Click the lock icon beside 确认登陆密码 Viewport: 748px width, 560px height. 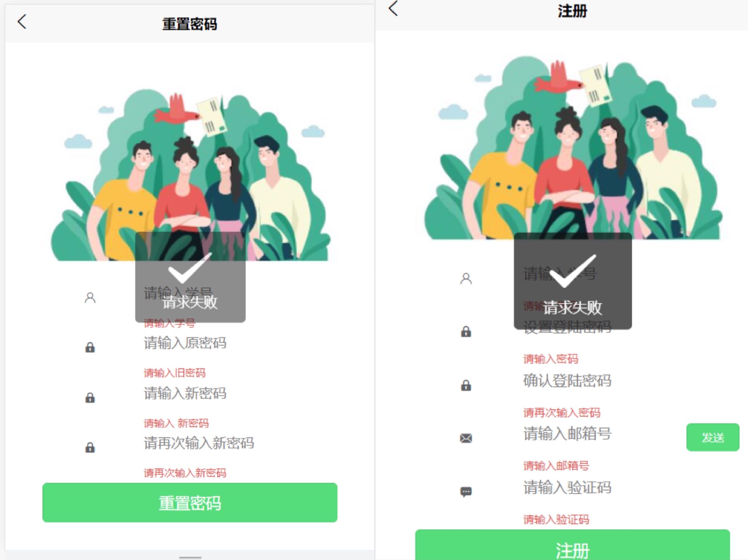[466, 385]
